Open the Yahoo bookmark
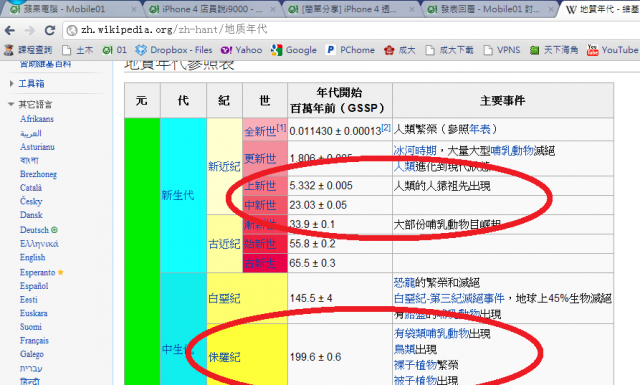The width and height of the screenshot is (640, 385). (241, 50)
